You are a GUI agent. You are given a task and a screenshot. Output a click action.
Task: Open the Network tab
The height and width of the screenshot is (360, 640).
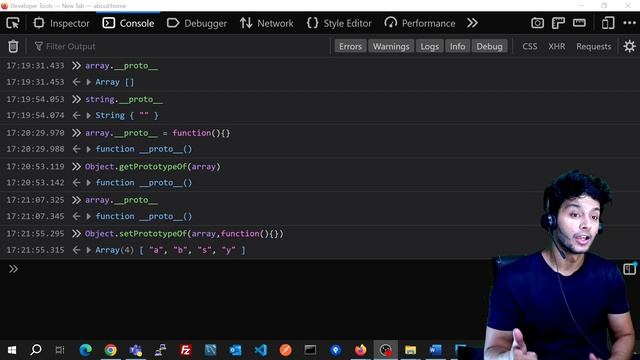tap(266, 23)
